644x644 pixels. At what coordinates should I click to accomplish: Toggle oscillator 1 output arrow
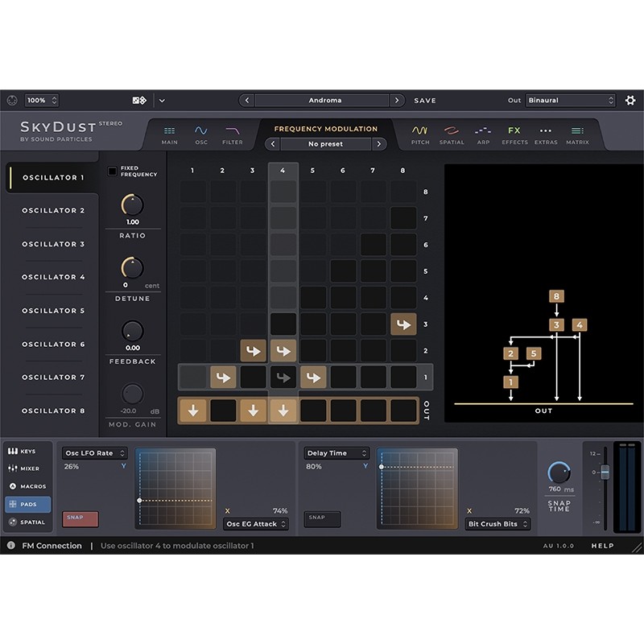point(193,411)
